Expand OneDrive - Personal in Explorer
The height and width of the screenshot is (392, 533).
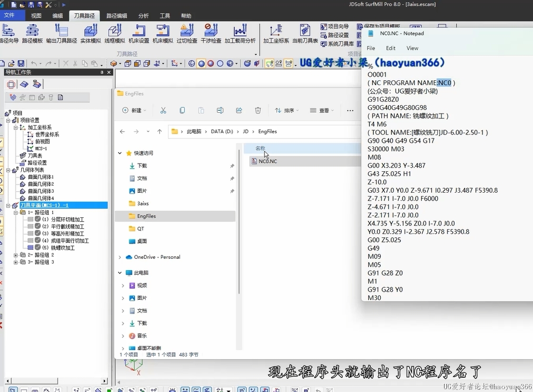coord(120,257)
